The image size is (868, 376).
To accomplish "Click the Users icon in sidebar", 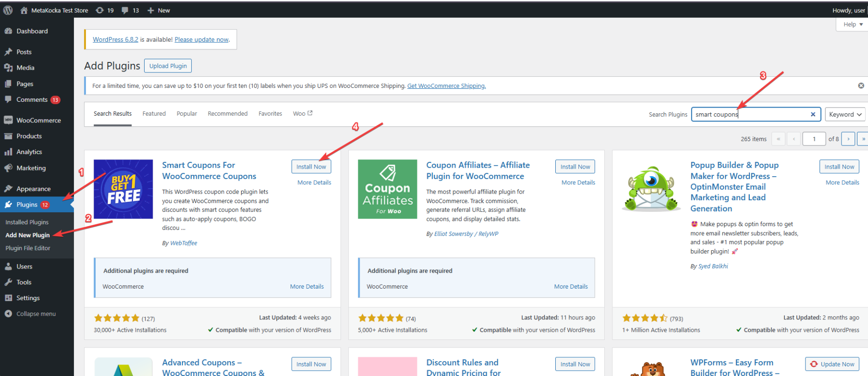I will pyautogui.click(x=8, y=267).
